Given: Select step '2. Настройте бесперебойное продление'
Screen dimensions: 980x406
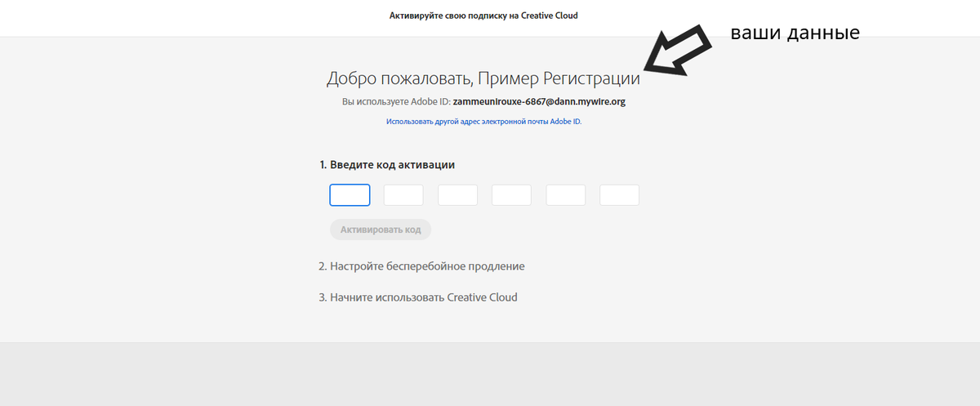Looking at the screenshot, I should pos(421,266).
